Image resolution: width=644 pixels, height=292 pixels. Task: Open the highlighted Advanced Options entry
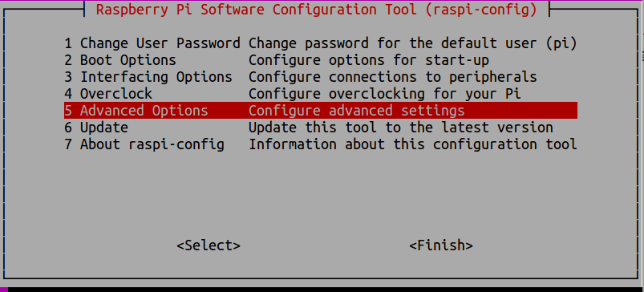tap(320, 111)
